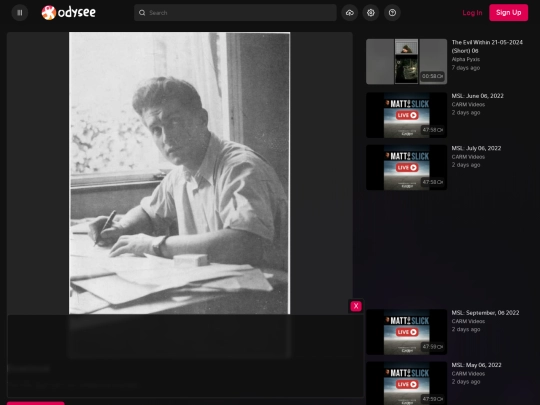Open MSL: July 06, 2022 title

pos(476,148)
